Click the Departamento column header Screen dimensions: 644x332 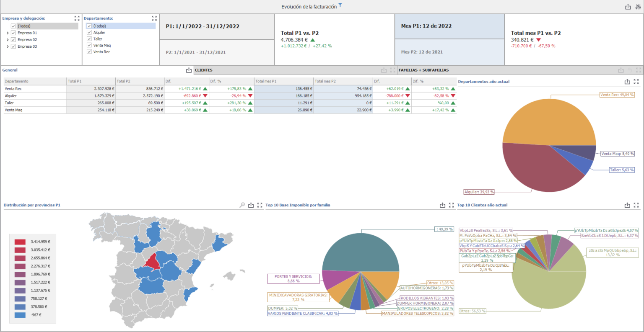click(x=35, y=81)
